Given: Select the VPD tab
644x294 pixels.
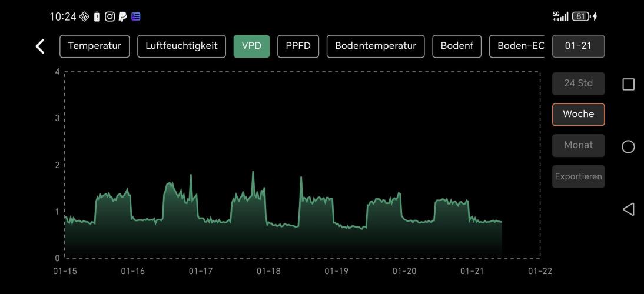Looking at the screenshot, I should pos(251,46).
